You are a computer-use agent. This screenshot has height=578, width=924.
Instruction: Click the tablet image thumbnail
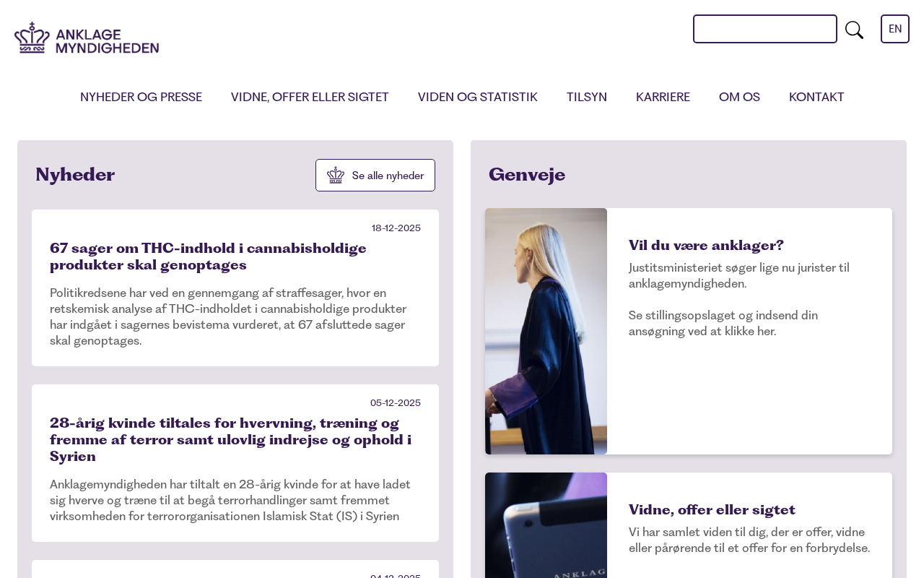(546, 525)
